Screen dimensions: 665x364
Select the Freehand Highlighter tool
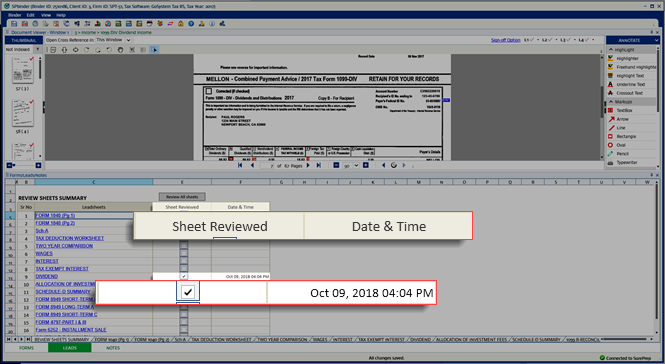(632, 67)
